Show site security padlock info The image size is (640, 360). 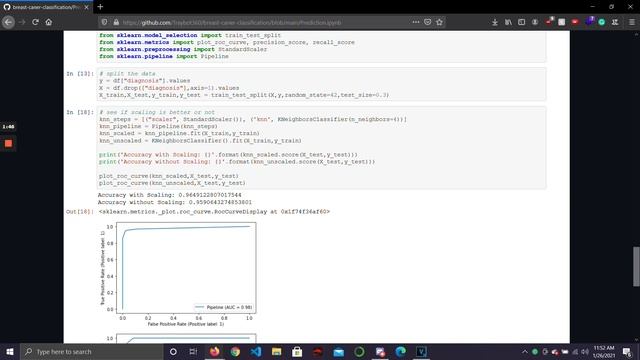click(x=116, y=22)
